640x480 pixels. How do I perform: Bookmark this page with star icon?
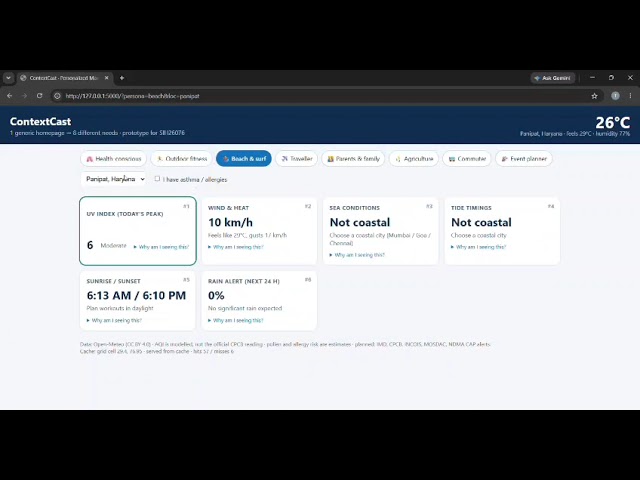(594, 96)
